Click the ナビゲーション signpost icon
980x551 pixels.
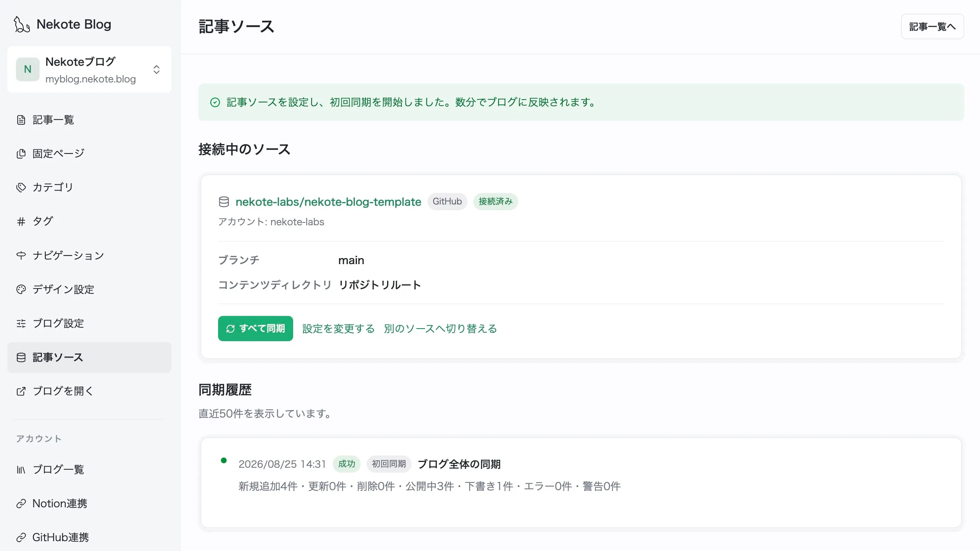point(21,256)
